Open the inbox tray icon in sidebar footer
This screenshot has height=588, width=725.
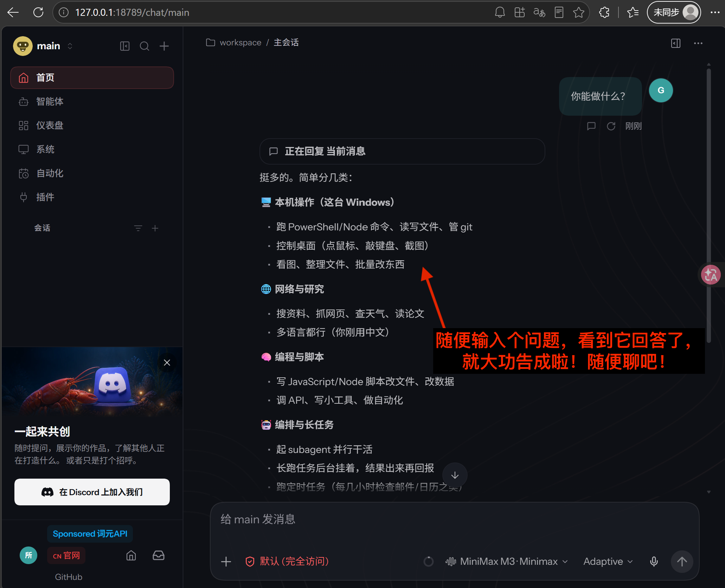159,555
